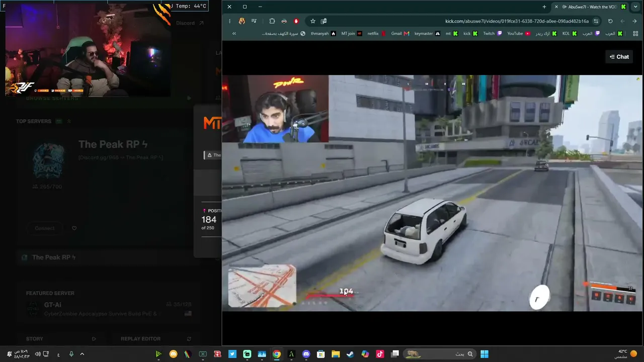Screen dimensions: 644x362
Task: Open the Xbox taskbar icon
Action: [x=203, y=354]
